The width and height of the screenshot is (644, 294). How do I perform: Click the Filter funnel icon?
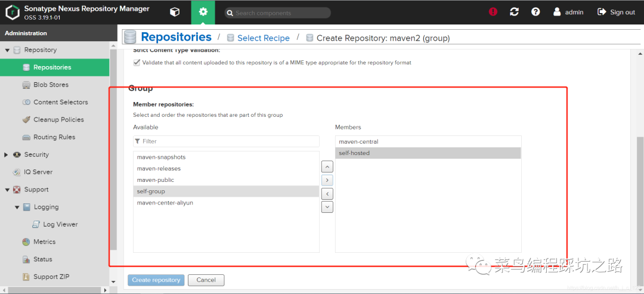pos(138,141)
